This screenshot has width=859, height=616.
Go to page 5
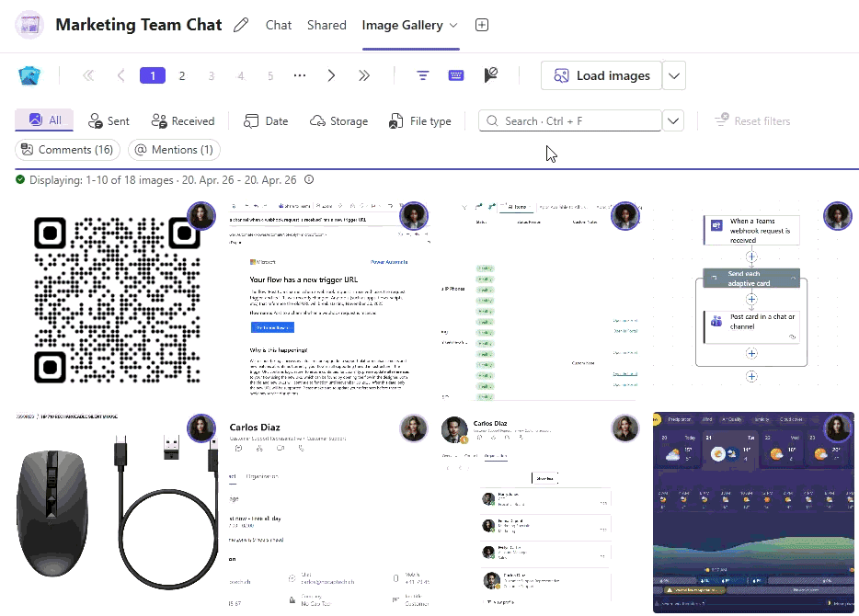270,75
